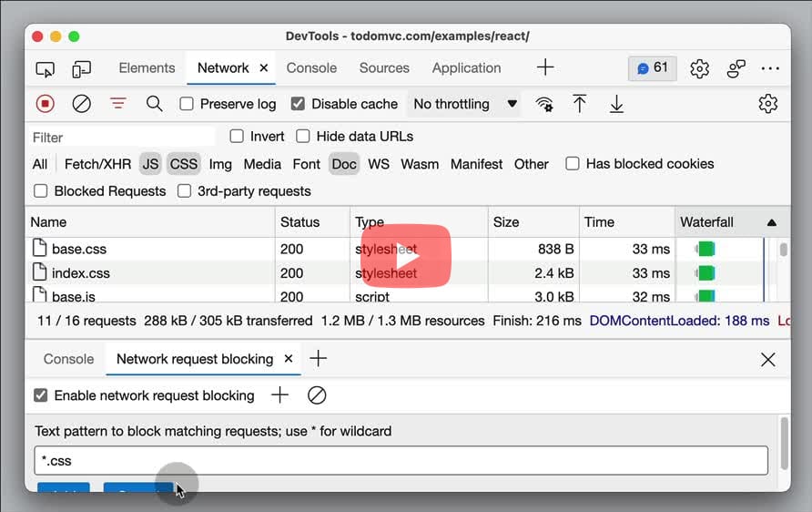Check Has blocked cookies
The width and height of the screenshot is (812, 512).
573,164
